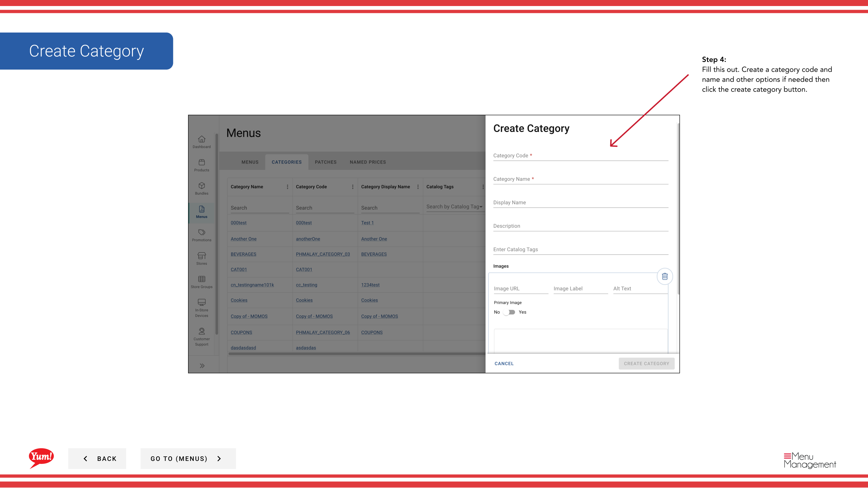Image resolution: width=868 pixels, height=488 pixels.
Task: Open Store Groups from the sidebar
Action: (202, 282)
